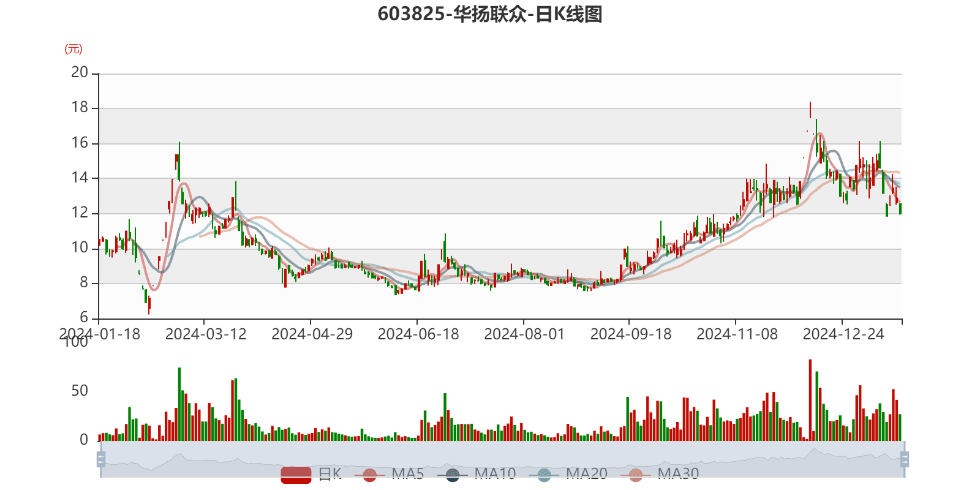This screenshot has width=980, height=490.
Task: Click the tallest volume bar in December
Action: (x=810, y=400)
